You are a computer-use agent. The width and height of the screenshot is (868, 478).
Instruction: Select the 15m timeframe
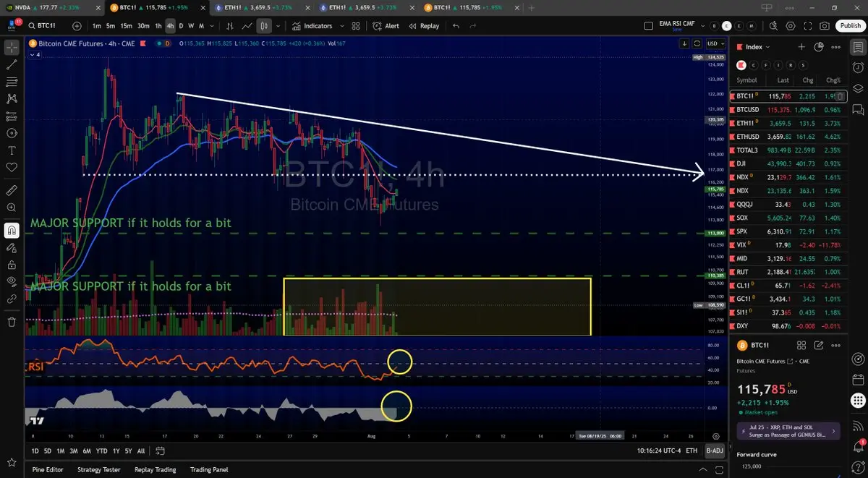pyautogui.click(x=126, y=26)
